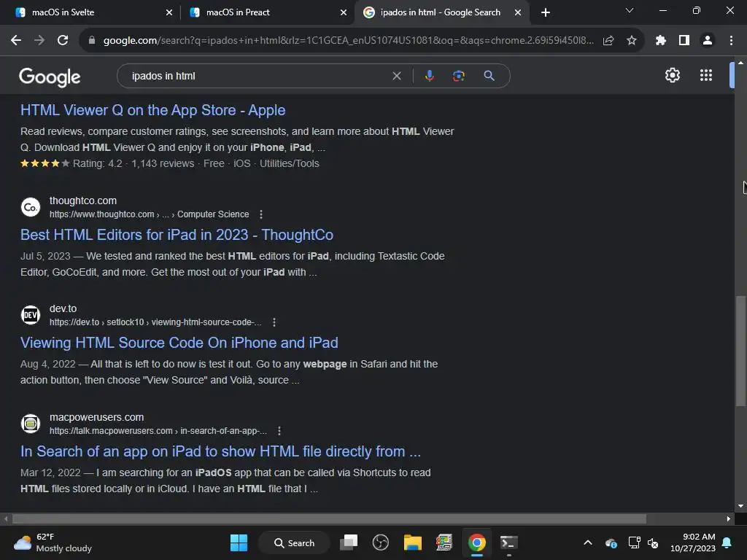
Task: Go to the Google homepage logo
Action: (x=50, y=77)
